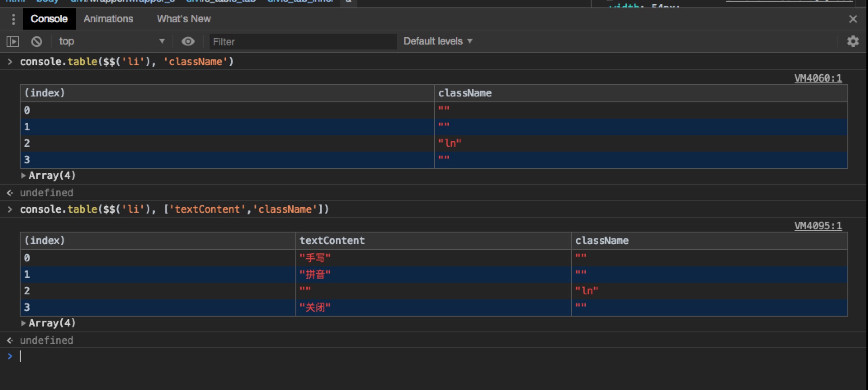Create live expression with the eye icon
The height and width of the screenshot is (390, 868).
coord(188,41)
